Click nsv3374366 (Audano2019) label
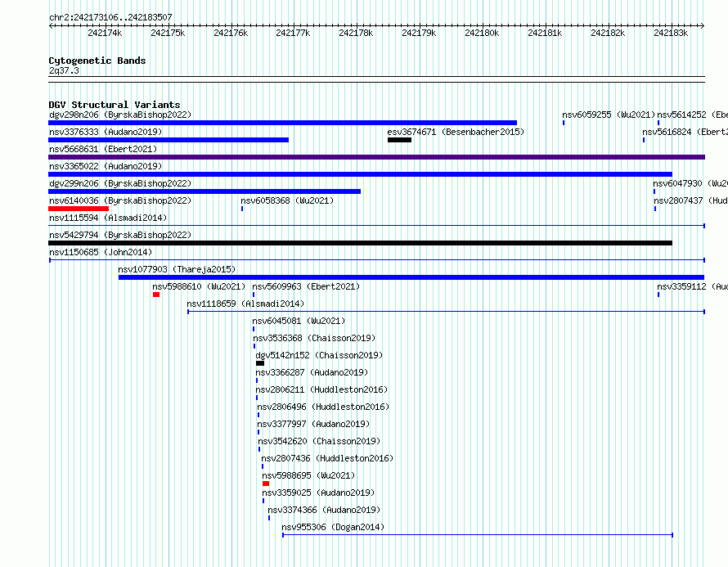 coord(324,510)
